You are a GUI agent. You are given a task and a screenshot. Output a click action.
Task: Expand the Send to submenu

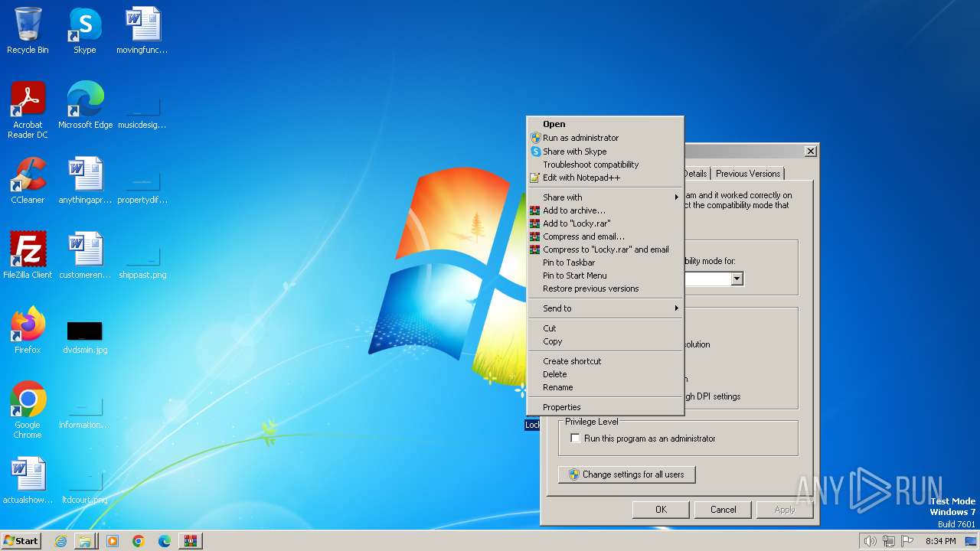coord(605,308)
